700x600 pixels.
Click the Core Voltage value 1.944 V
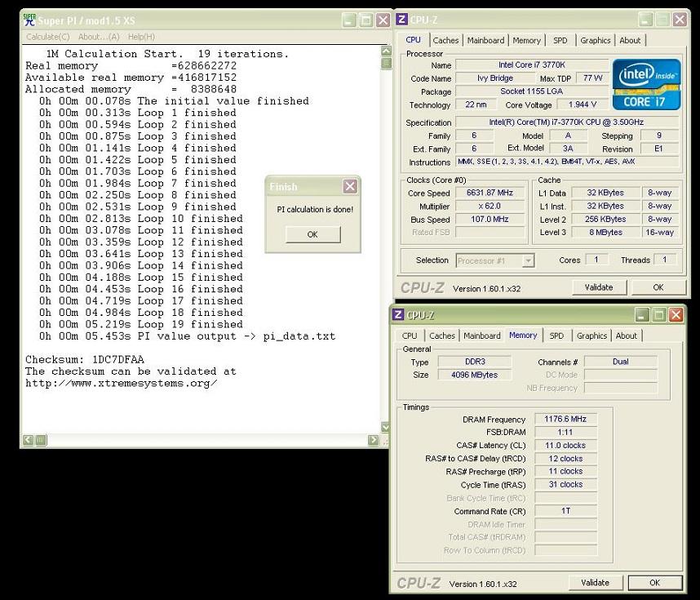click(583, 104)
